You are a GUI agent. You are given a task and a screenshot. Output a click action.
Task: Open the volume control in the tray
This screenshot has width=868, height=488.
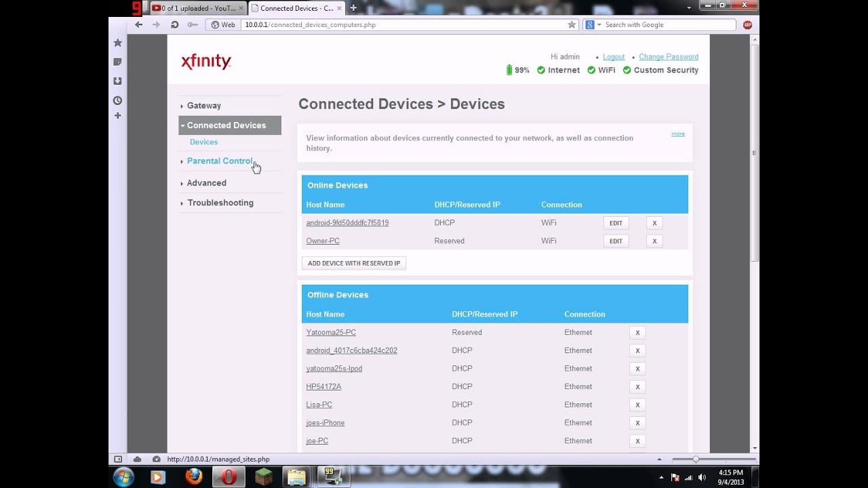coord(701,477)
